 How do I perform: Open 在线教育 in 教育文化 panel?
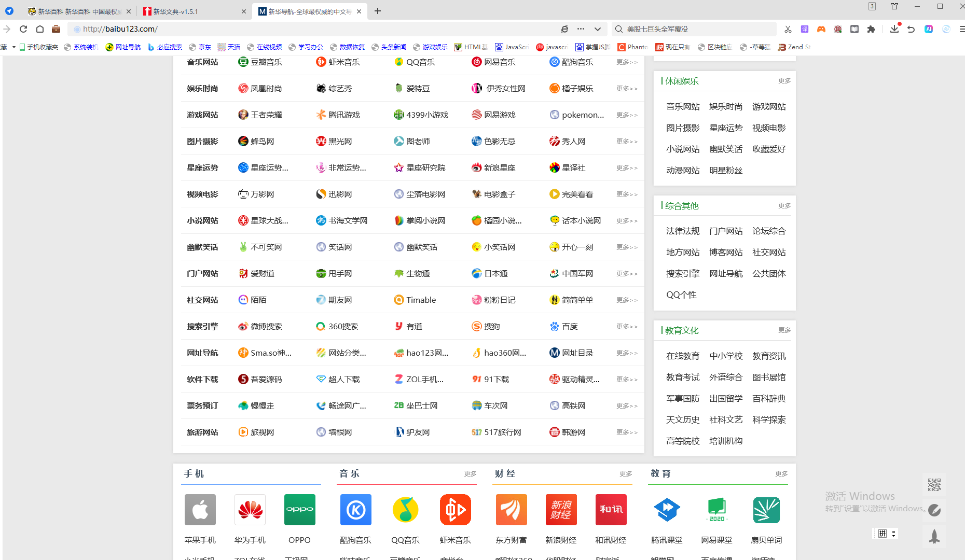(x=683, y=356)
